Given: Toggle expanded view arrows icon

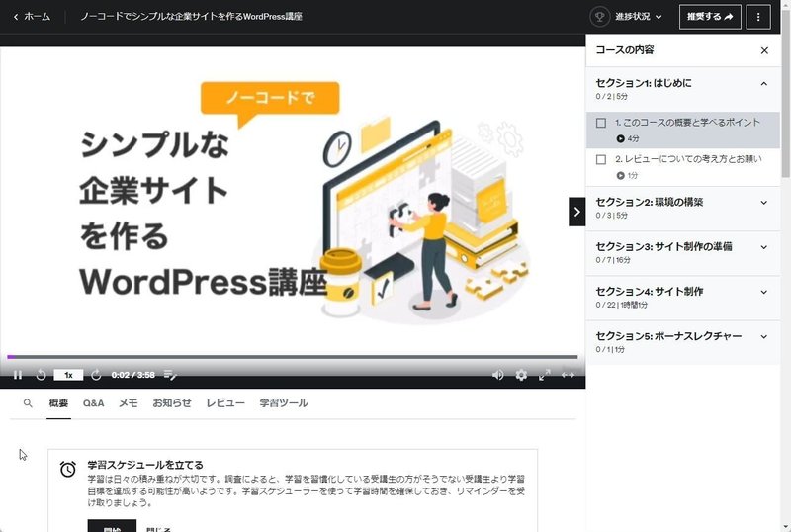Looking at the screenshot, I should 568,375.
